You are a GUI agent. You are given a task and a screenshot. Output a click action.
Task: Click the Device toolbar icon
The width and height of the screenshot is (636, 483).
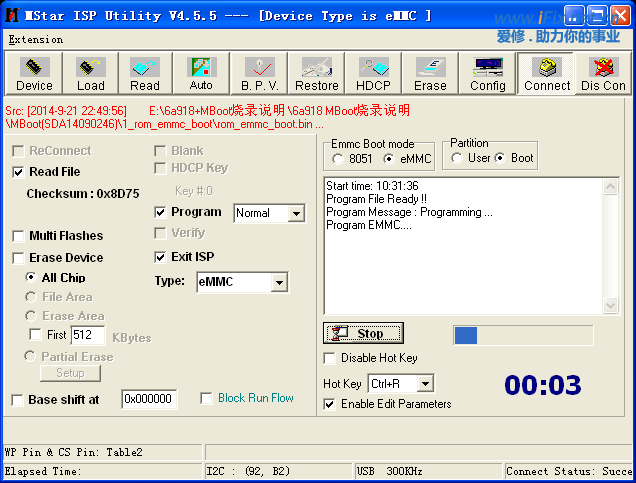tap(34, 73)
